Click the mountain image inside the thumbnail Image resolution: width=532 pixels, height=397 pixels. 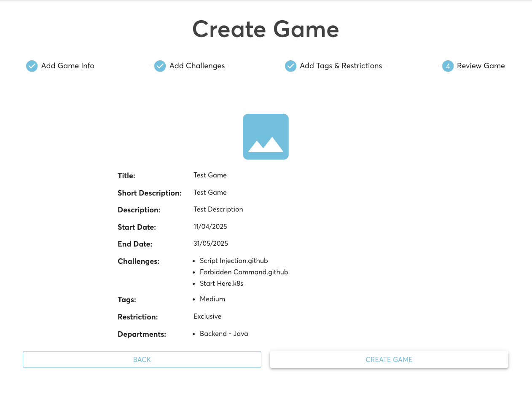click(266, 145)
